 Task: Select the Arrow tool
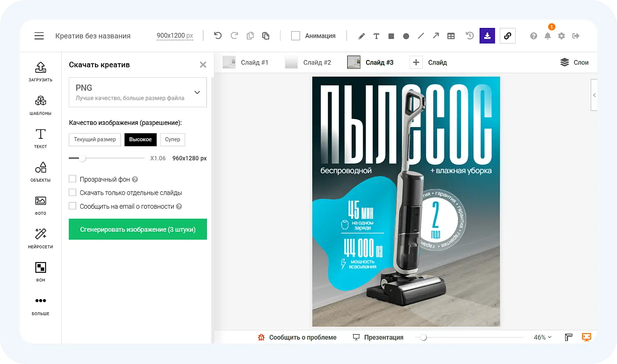pyautogui.click(x=436, y=36)
